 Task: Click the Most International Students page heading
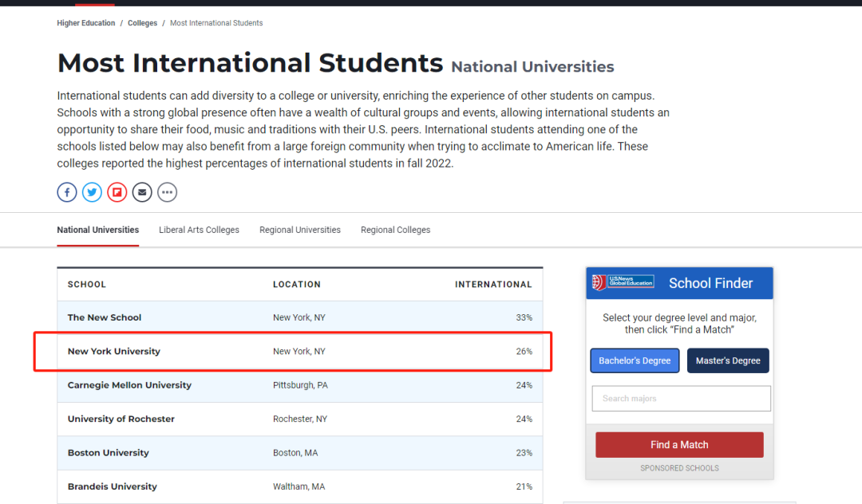(250, 63)
